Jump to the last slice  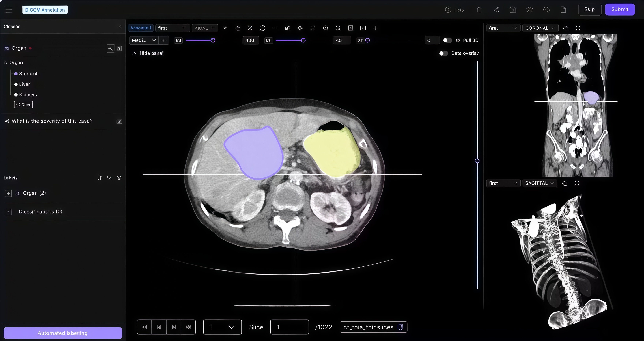tap(188, 327)
